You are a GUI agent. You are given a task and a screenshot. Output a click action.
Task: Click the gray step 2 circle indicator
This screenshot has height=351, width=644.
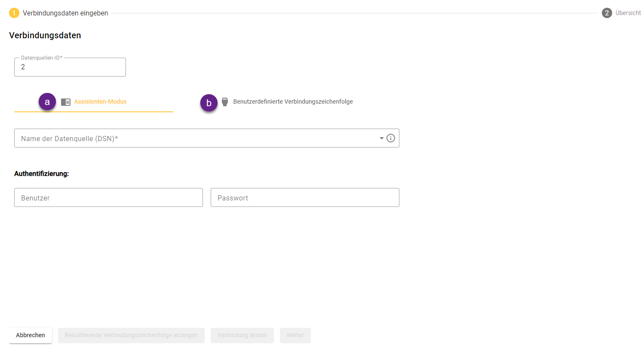[x=607, y=13]
